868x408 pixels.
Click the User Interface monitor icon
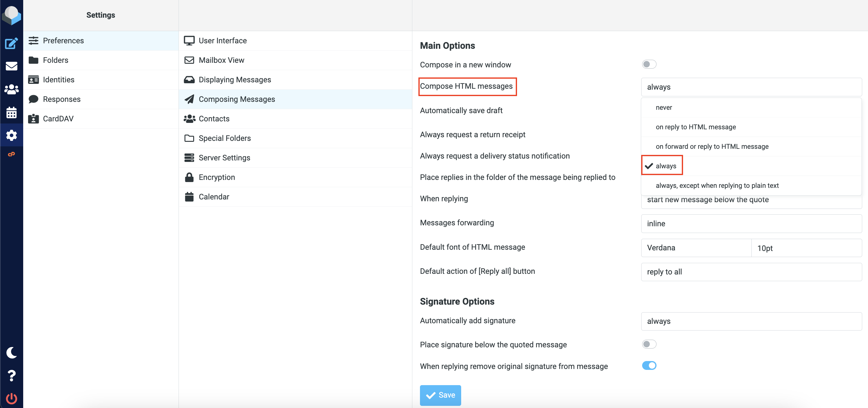(x=189, y=40)
